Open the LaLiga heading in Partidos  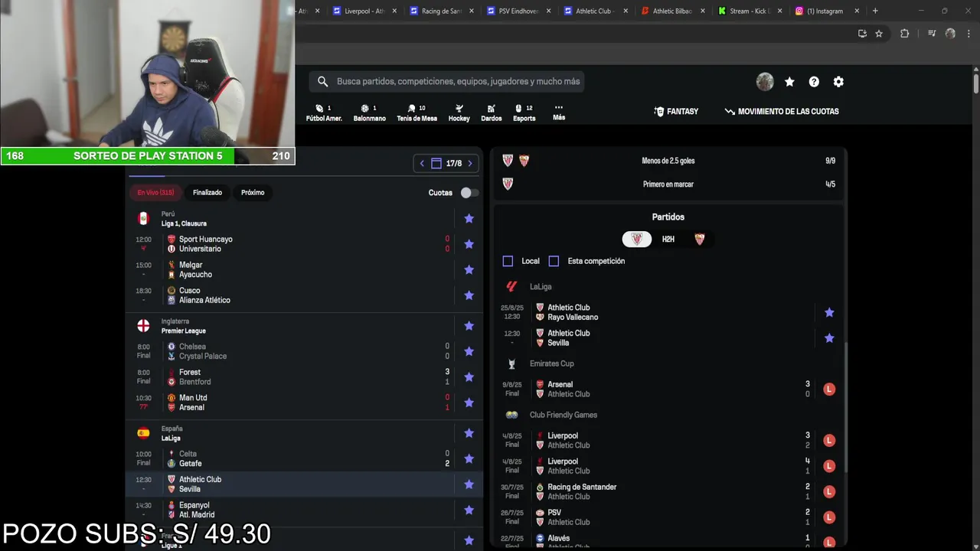coord(541,287)
